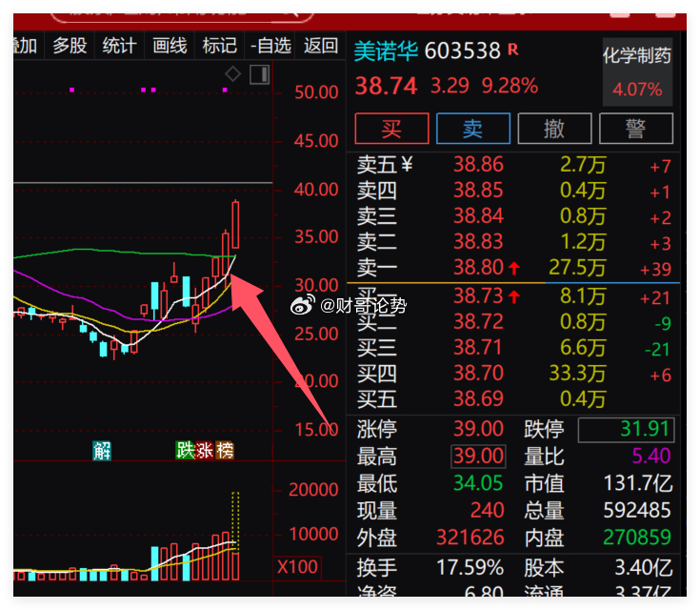Screen dimensions: 700x610
Task: Remove stock via -自选 button
Action: point(270,46)
